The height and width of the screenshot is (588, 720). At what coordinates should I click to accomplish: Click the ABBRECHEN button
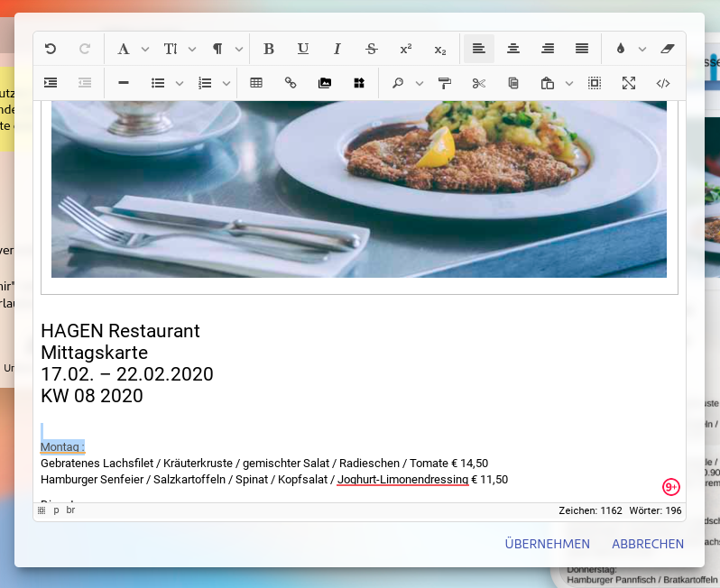click(648, 544)
